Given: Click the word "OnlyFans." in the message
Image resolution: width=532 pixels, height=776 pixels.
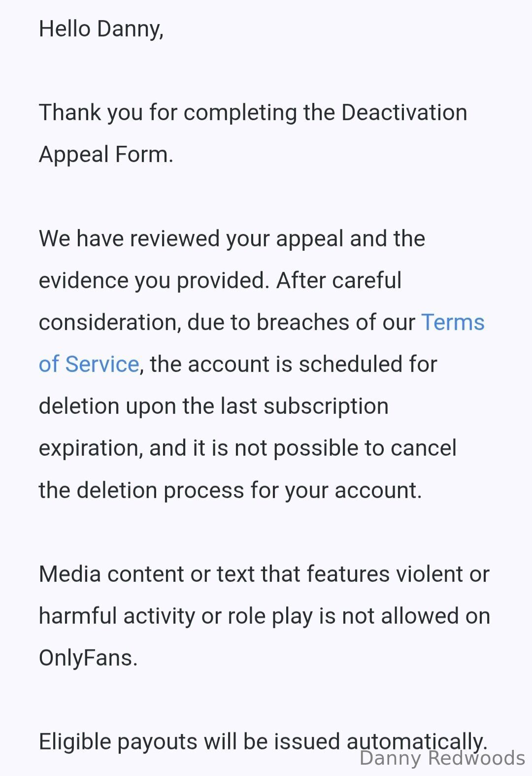Looking at the screenshot, I should (88, 658).
